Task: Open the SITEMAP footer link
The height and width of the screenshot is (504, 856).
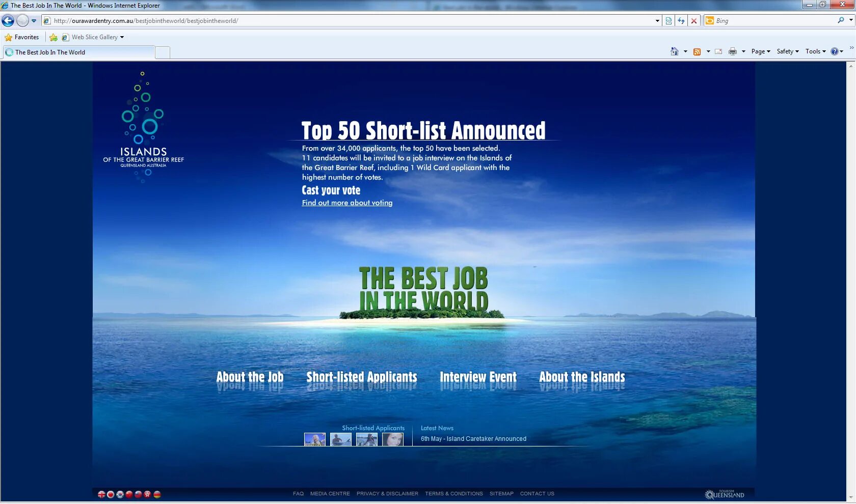Action: 501,494
